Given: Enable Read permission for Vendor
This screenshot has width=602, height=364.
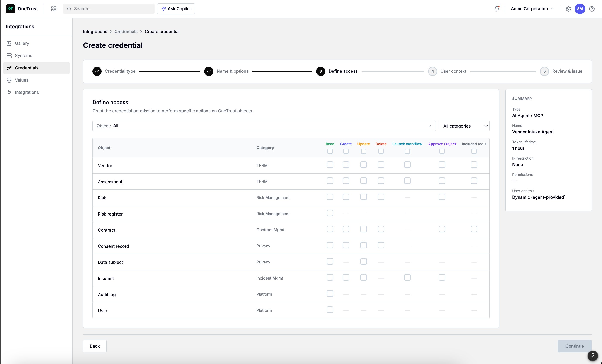Looking at the screenshot, I should (x=330, y=165).
